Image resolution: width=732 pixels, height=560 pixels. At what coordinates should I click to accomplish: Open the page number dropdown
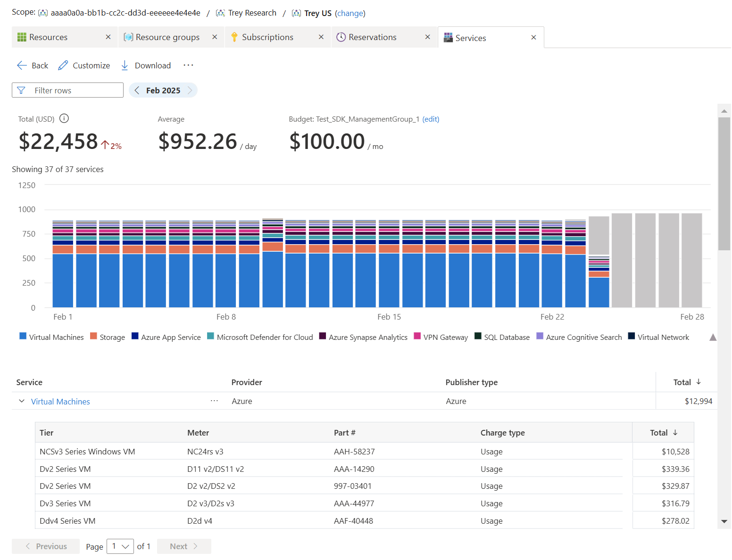click(x=120, y=546)
